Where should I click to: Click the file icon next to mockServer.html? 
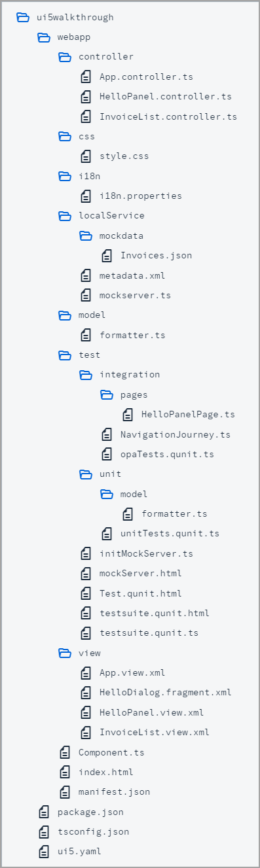[x=86, y=573]
